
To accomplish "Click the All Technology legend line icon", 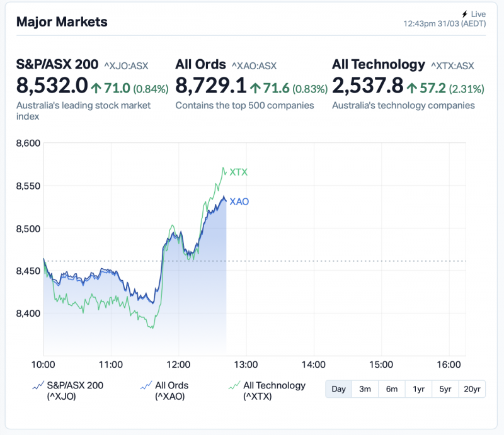I will [x=234, y=385].
